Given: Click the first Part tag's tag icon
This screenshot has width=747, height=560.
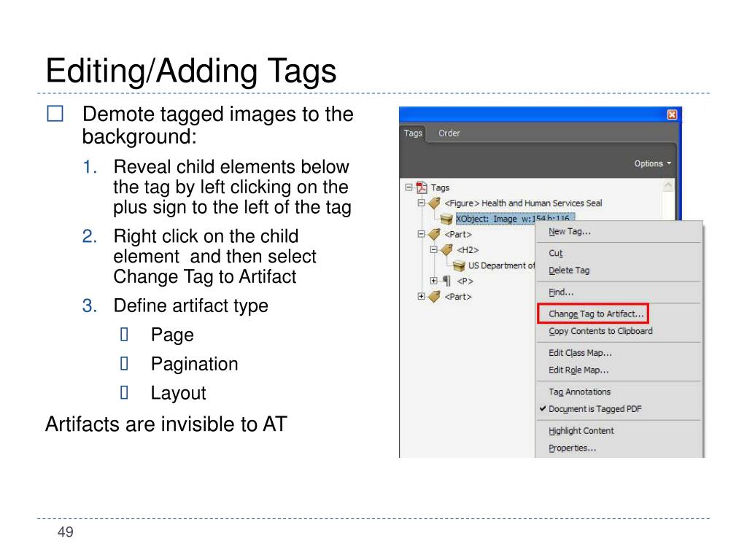Looking at the screenshot, I should 434,234.
